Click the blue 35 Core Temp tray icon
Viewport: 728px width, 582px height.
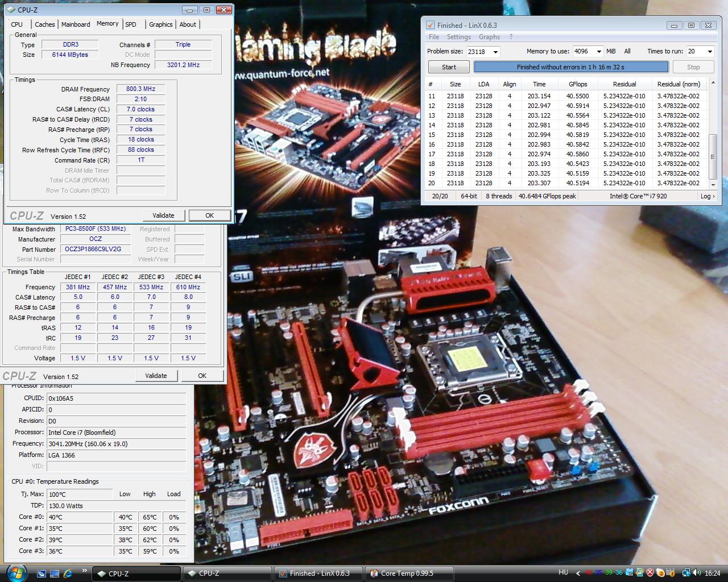coord(598,573)
